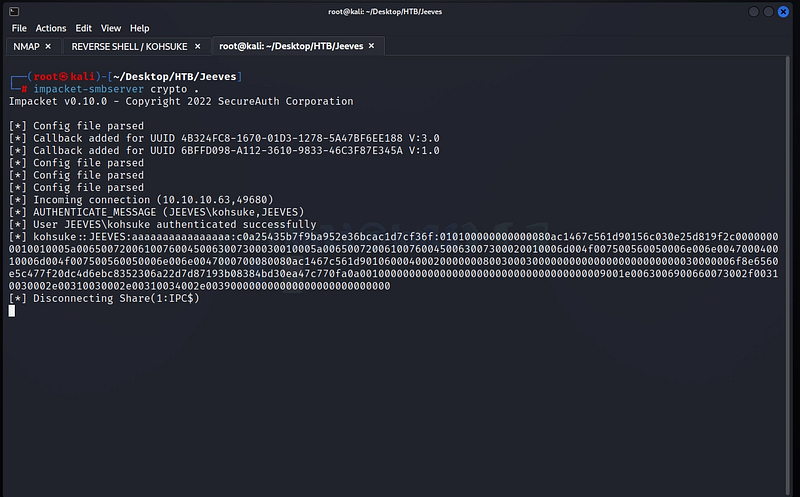The image size is (800, 497).
Task: Open the View menu
Action: click(x=111, y=28)
